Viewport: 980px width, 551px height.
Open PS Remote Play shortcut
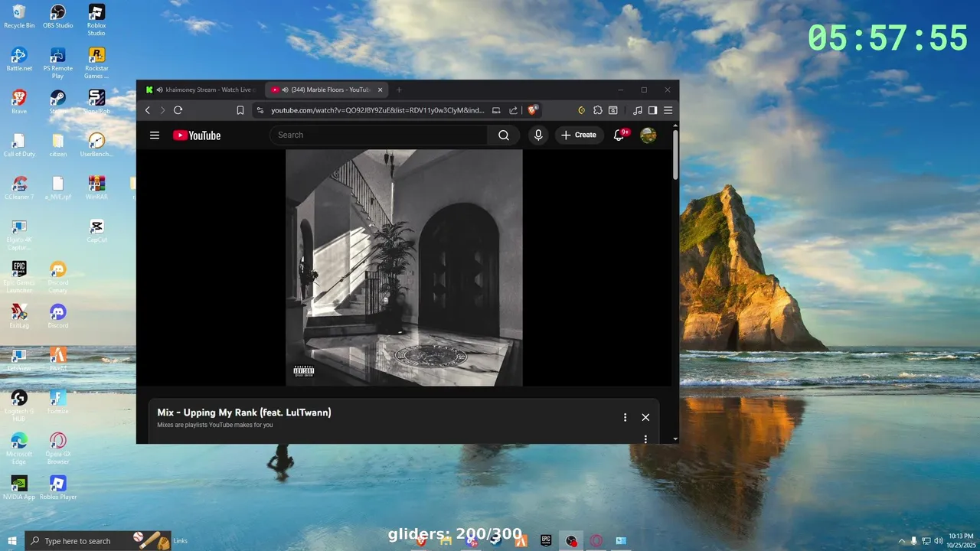pos(58,63)
